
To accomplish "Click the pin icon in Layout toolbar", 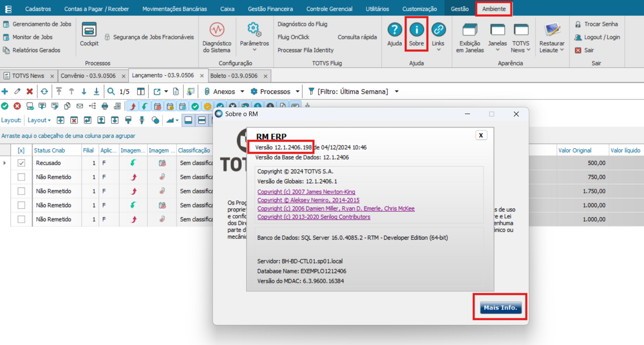I will [x=142, y=120].
